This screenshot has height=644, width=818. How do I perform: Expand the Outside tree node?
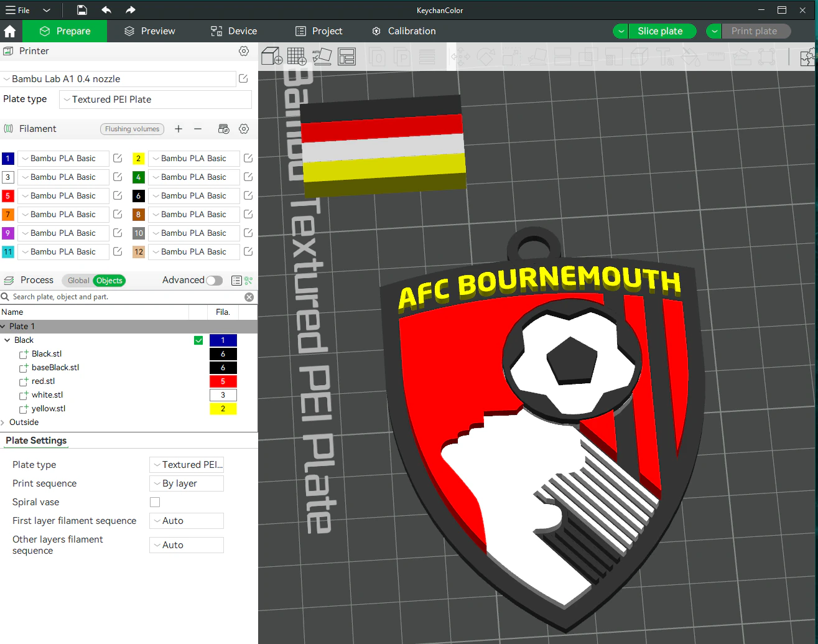coord(3,422)
